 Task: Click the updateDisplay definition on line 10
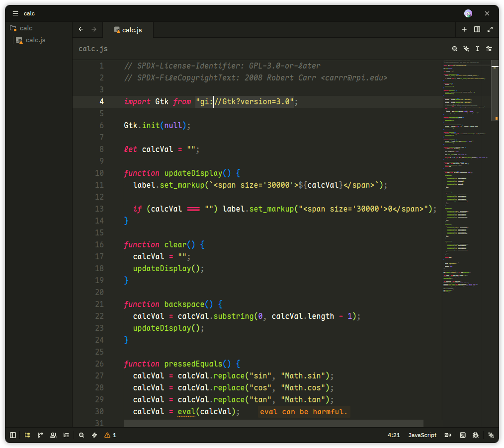(x=193, y=173)
